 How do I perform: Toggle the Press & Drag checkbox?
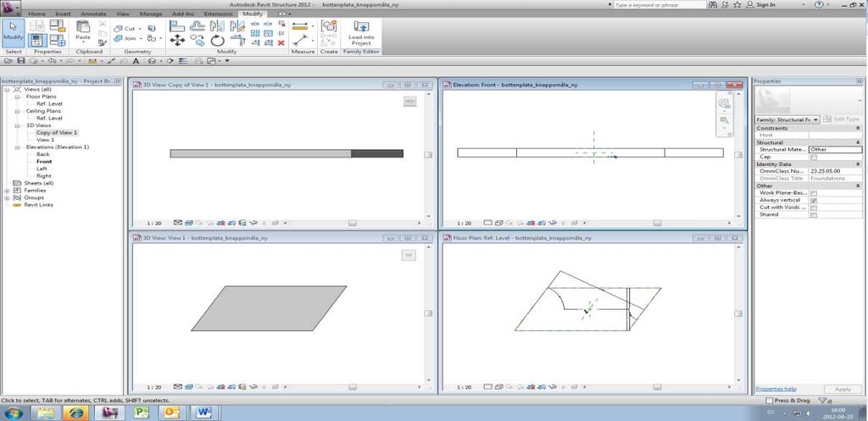point(770,400)
